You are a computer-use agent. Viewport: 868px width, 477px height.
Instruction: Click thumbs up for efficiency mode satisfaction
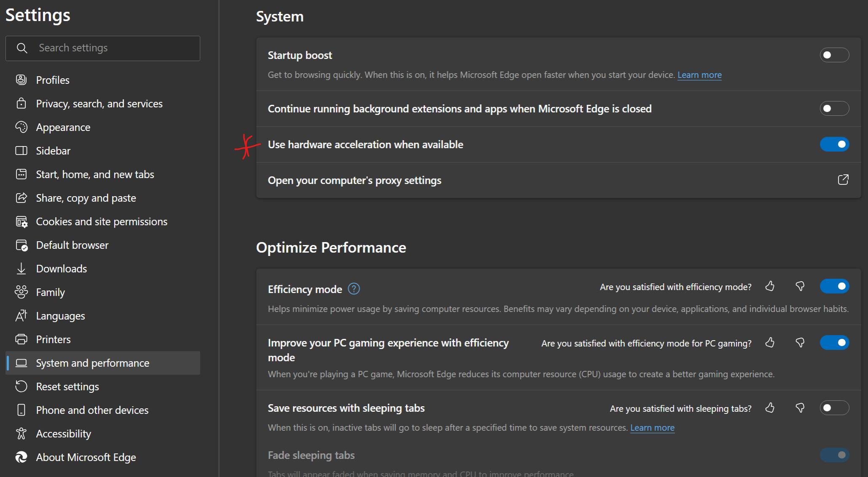click(x=770, y=286)
